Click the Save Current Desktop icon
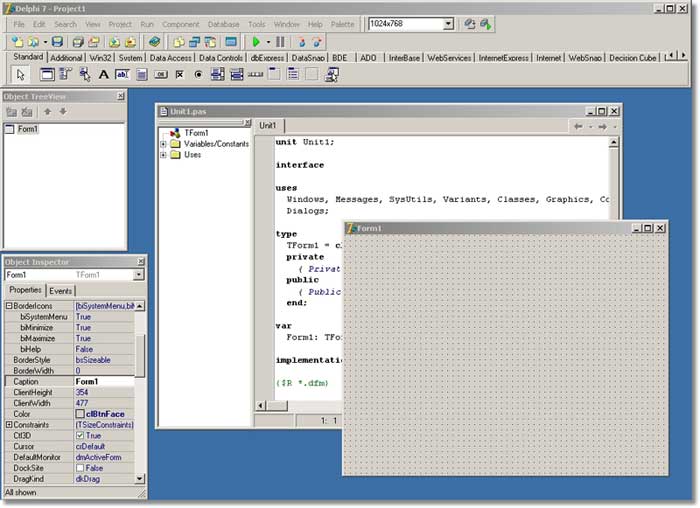This screenshot has width=700, height=508. coord(470,24)
